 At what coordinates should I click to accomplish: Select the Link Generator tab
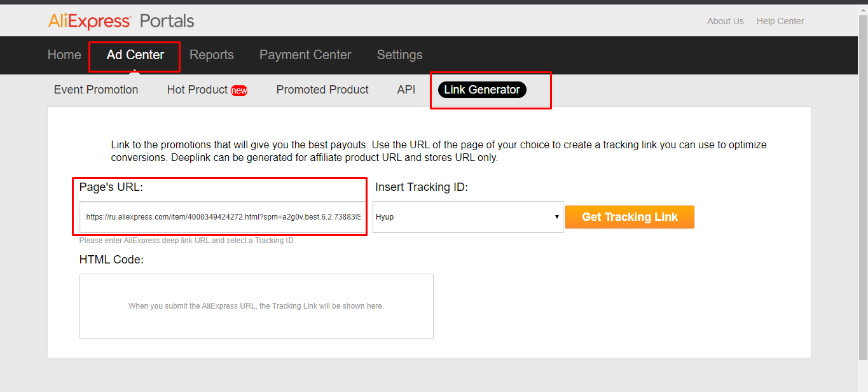(482, 90)
